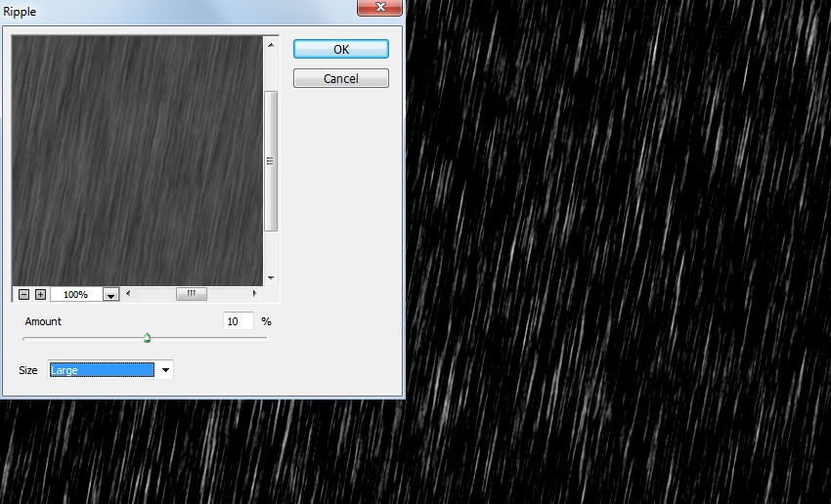This screenshot has width=831, height=504.
Task: Click the ripple preview image
Action: pyautogui.click(x=137, y=160)
